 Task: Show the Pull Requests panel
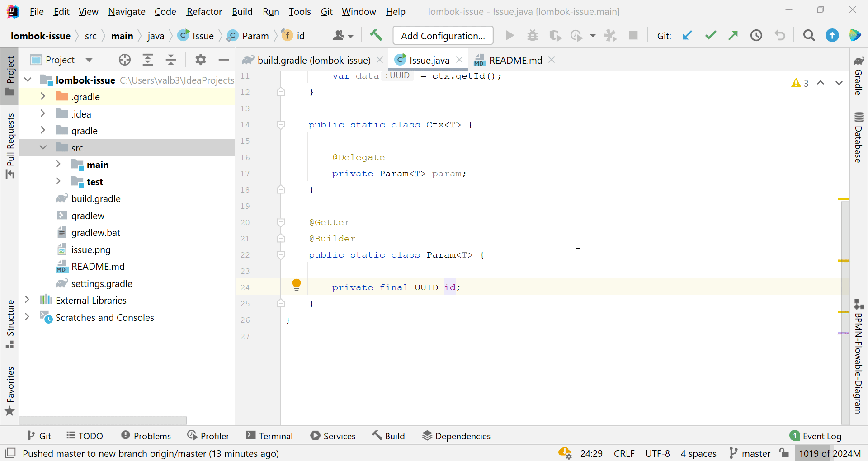point(9,145)
